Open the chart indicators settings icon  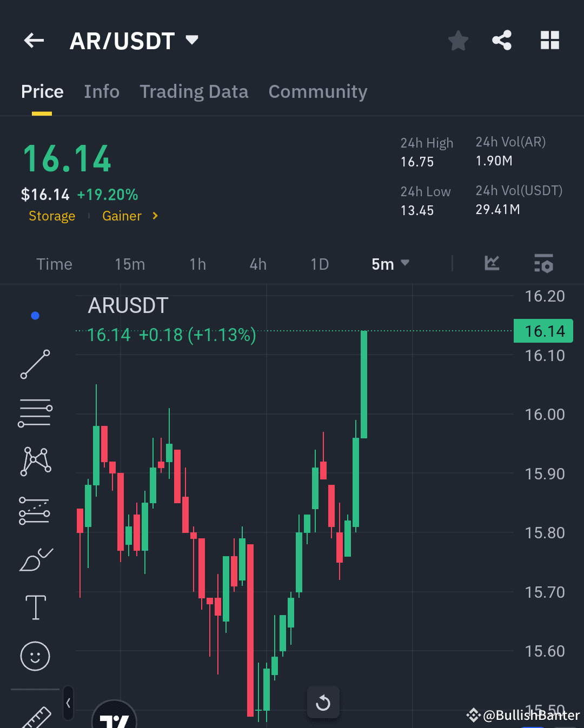click(x=544, y=264)
